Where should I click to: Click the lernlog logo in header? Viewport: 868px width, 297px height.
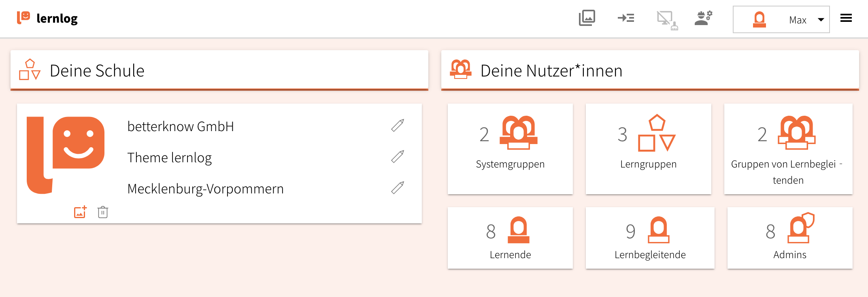click(x=47, y=18)
